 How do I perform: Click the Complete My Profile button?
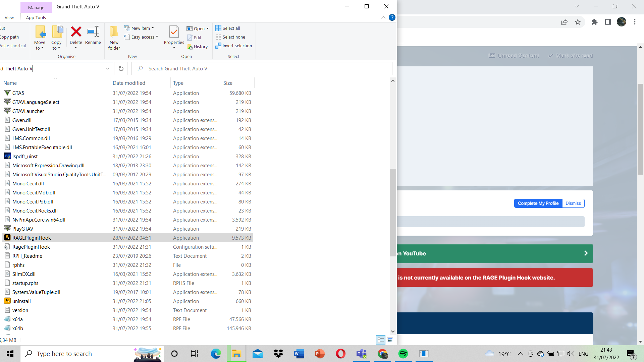538,203
